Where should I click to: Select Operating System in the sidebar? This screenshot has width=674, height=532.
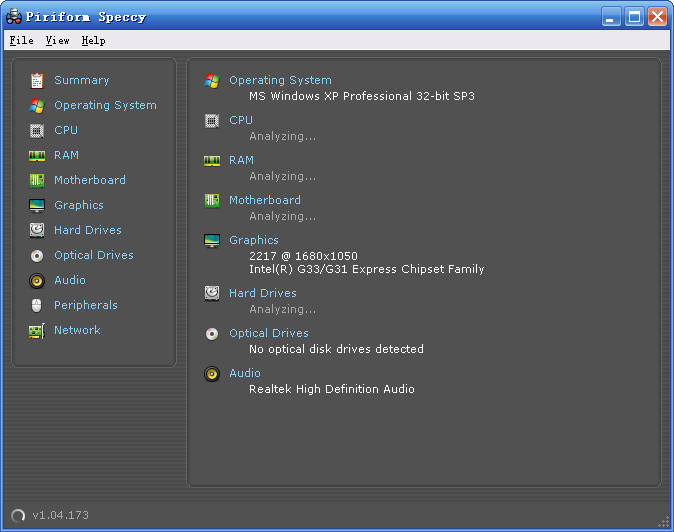(105, 105)
